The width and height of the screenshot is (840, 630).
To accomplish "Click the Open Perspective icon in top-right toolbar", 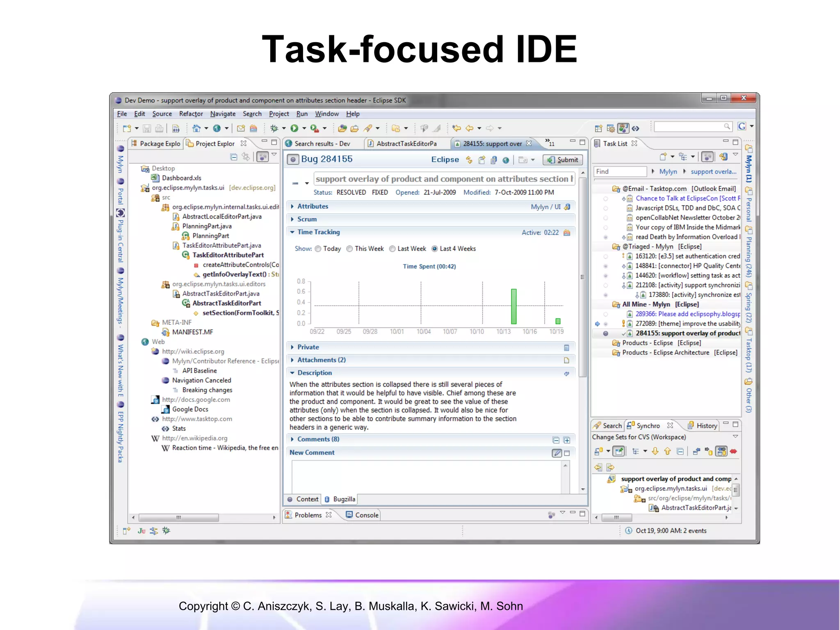I will 598,128.
